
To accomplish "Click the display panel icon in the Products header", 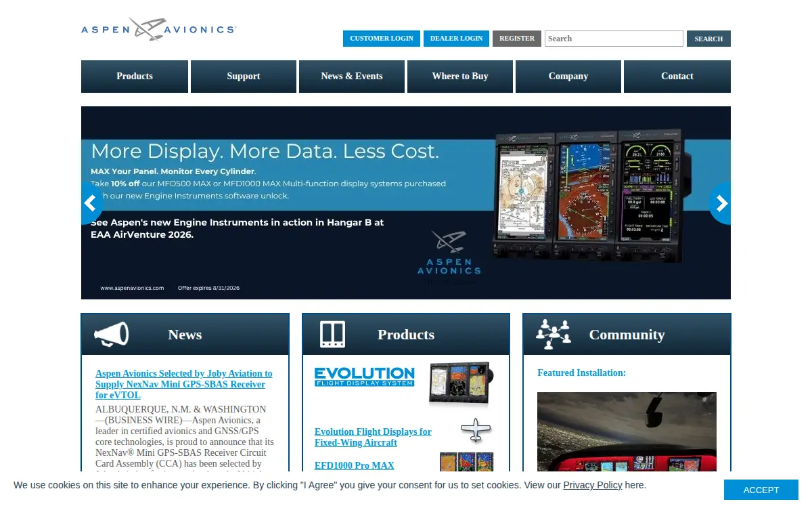I will pyautogui.click(x=332, y=335).
